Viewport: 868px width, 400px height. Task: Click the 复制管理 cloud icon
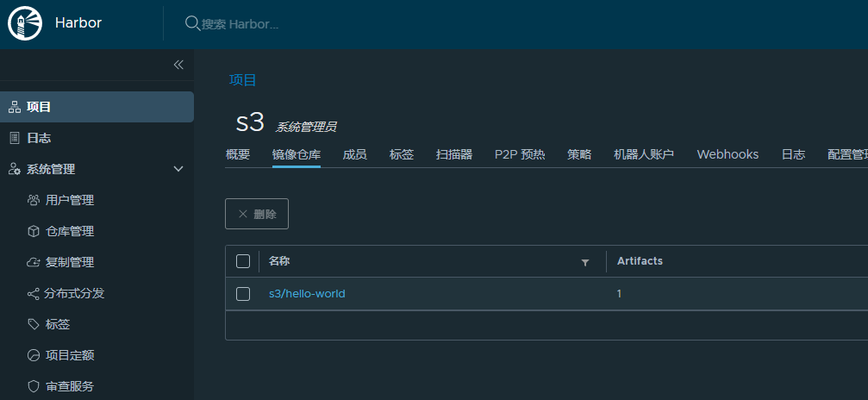34,262
